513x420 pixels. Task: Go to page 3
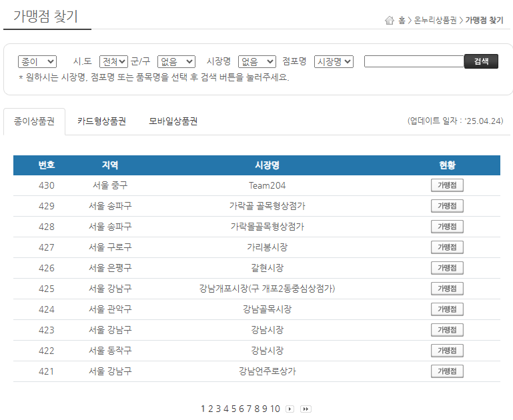pyautogui.click(x=218, y=409)
